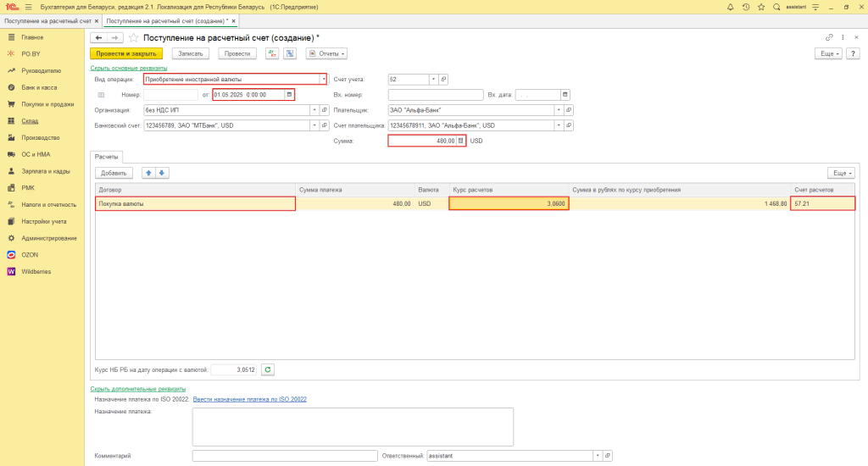Open the Налоги и отчетность section

pyautogui.click(x=48, y=205)
